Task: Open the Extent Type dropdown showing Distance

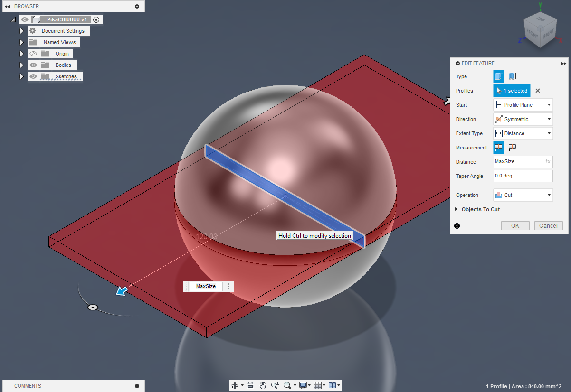Action: click(523, 133)
